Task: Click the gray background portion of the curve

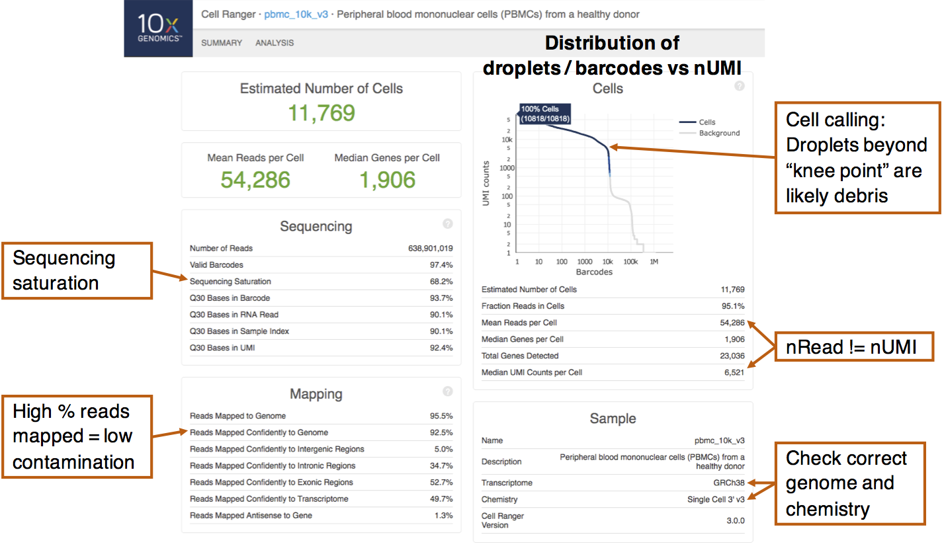Action: pos(621,198)
